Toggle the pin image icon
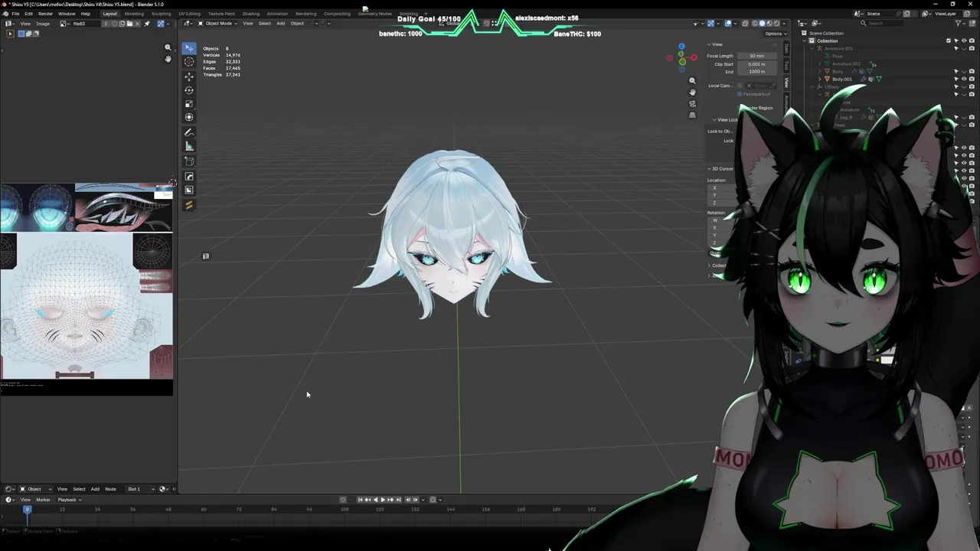 [x=147, y=24]
